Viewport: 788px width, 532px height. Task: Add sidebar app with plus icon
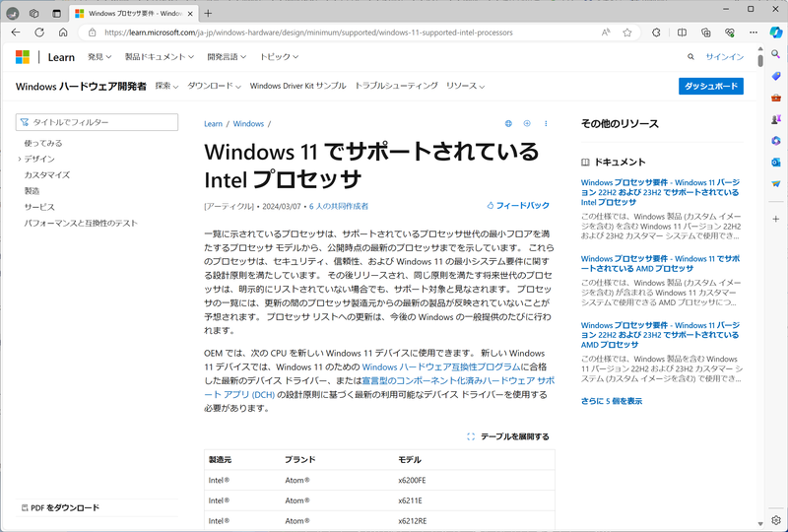[x=776, y=219]
